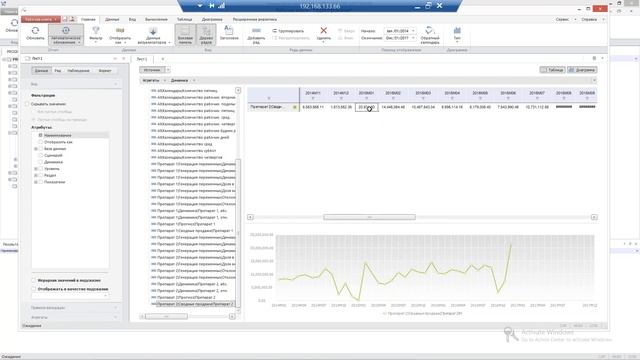The image size is (640, 360).
Task: Select the highlighted 2015M01 table cell
Action: tap(366, 107)
